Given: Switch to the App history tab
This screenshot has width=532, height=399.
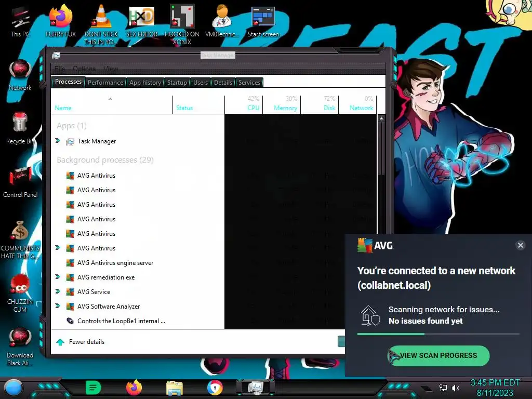Looking at the screenshot, I should pos(145,83).
